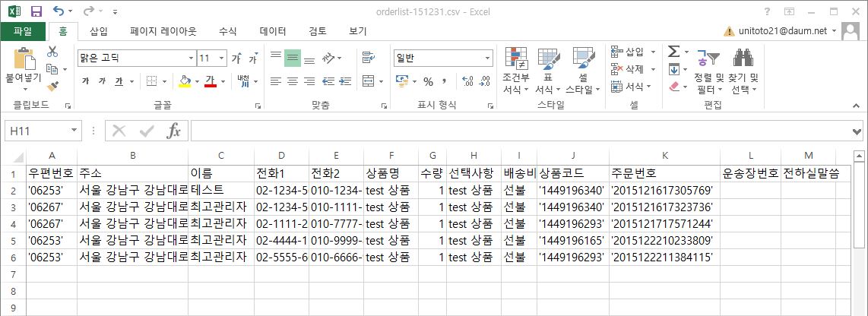Click the Insert Function fx icon
This screenshot has height=316, width=868.
coord(174,131)
